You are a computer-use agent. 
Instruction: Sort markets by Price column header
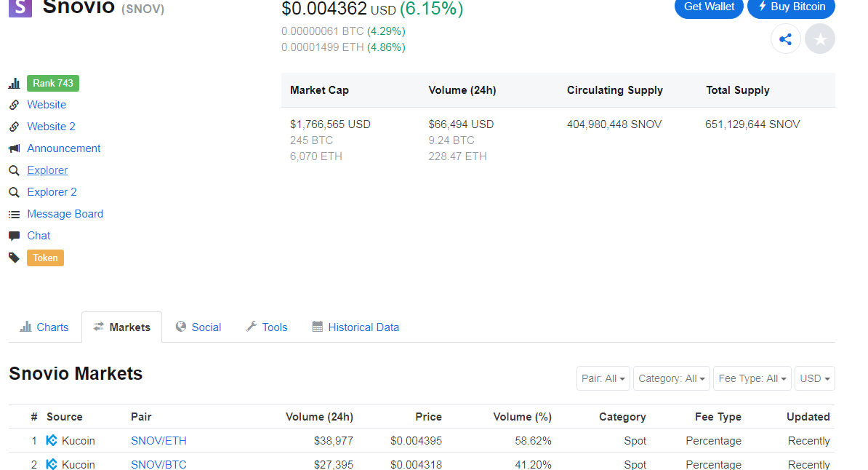pos(428,417)
